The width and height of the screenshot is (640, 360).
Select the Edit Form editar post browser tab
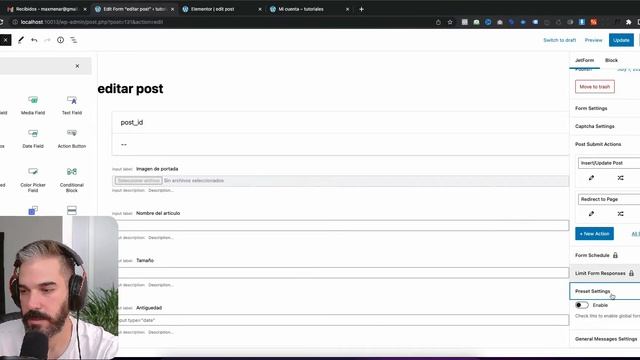click(134, 9)
